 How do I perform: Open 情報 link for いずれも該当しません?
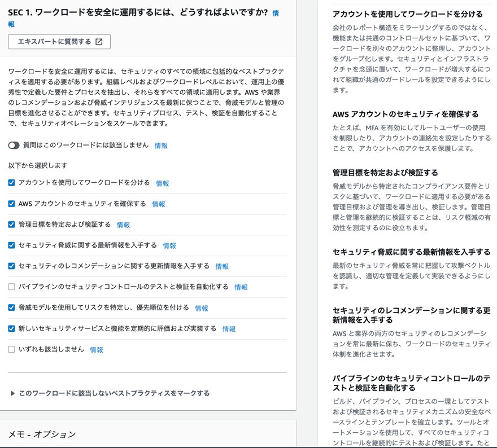97,350
